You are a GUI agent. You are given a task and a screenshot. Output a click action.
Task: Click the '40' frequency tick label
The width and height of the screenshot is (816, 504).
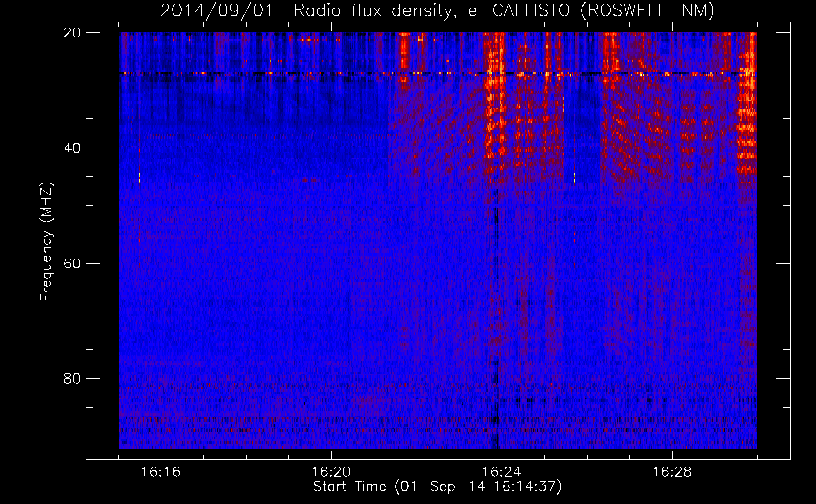coord(72,148)
